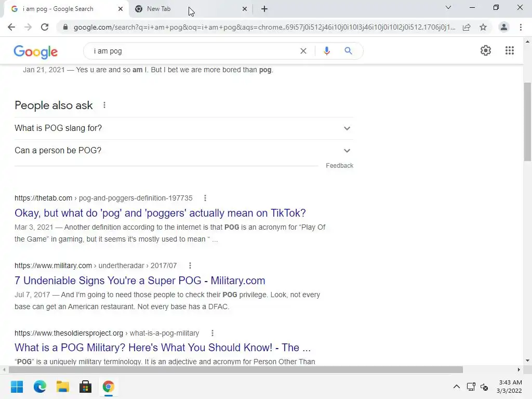This screenshot has height=399, width=532.
Task: Open the Chrome profile avatar
Action: coord(504,27)
